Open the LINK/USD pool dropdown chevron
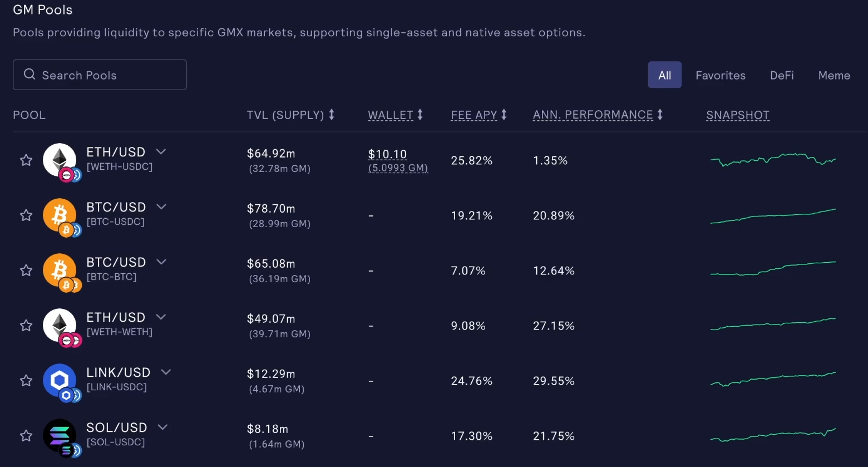 point(166,372)
